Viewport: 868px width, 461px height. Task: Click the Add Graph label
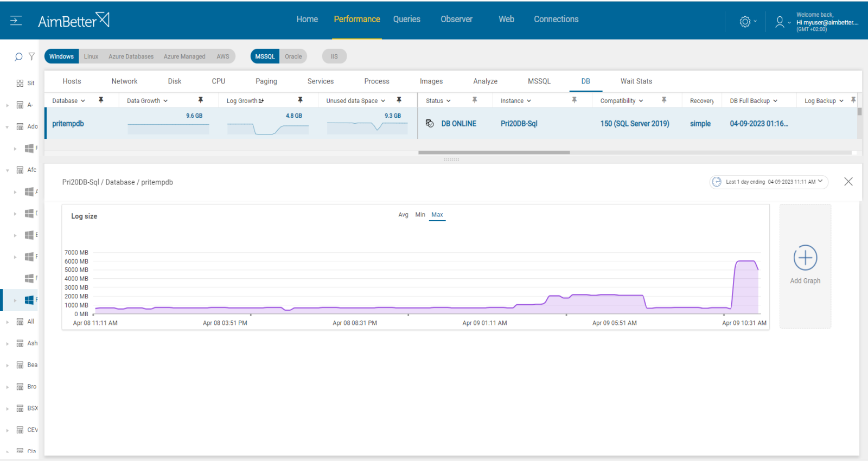tap(805, 281)
